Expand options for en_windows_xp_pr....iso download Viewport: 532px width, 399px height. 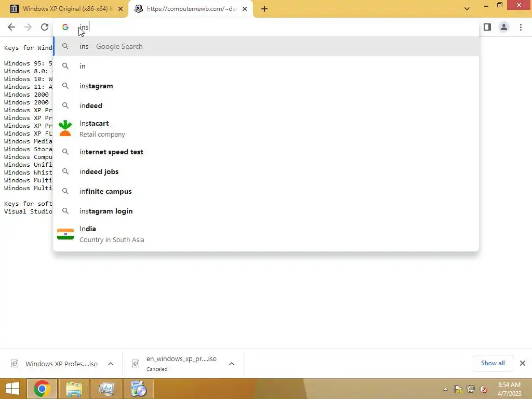232,364
